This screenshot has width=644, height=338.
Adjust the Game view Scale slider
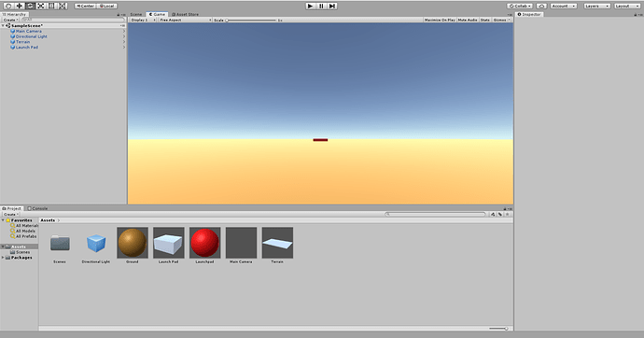coord(251,21)
